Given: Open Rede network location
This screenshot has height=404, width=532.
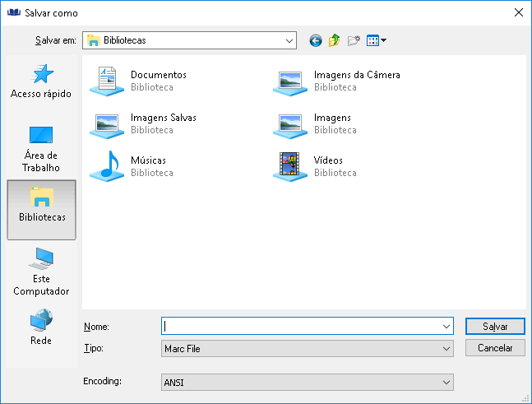Looking at the screenshot, I should click(x=41, y=327).
